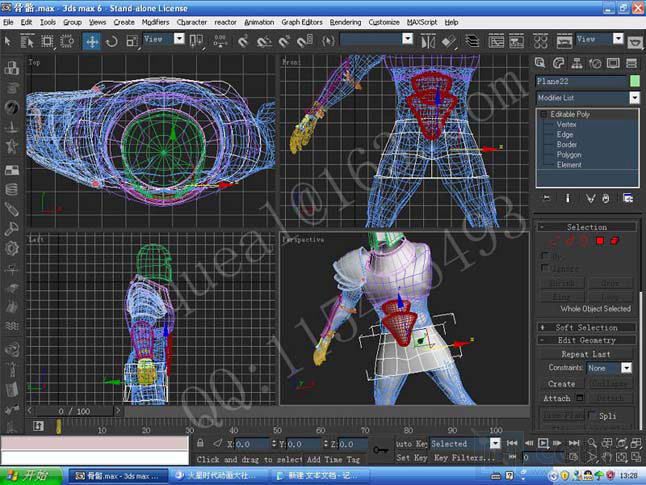
Task: Toggle the Split checkbox
Action: pyautogui.click(x=592, y=415)
